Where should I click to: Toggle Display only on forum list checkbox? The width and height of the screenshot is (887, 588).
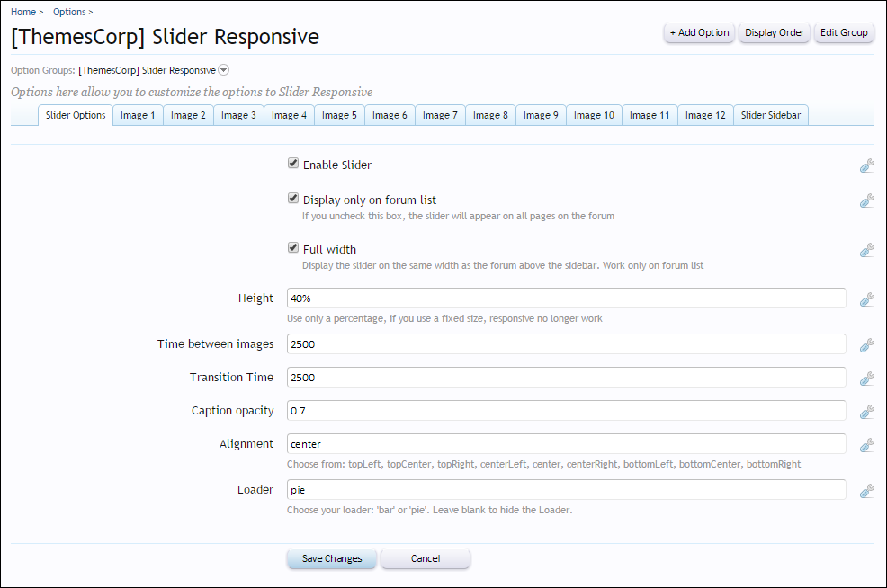click(293, 199)
